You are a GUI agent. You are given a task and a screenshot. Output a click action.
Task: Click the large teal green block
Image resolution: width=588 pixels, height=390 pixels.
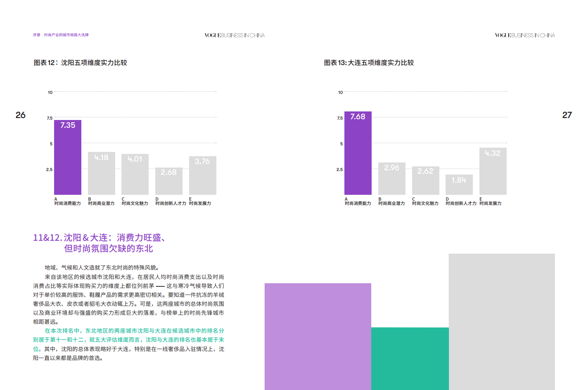point(410,358)
